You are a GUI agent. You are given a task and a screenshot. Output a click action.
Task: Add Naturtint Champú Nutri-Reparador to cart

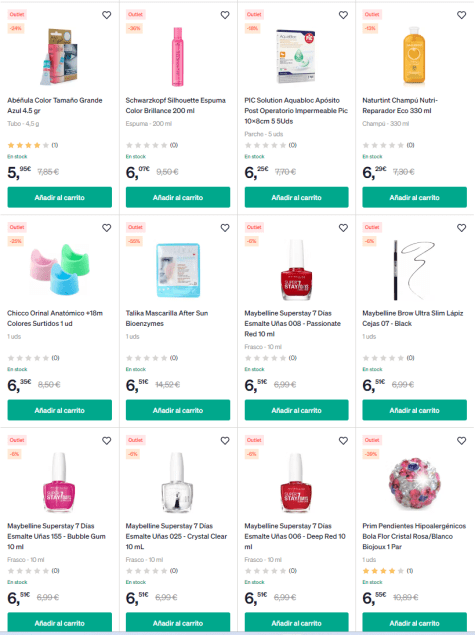(414, 197)
